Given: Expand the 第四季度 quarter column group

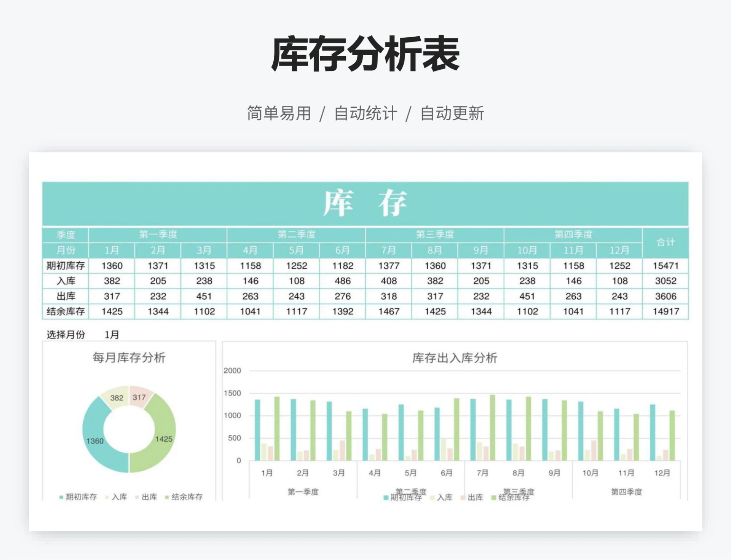Looking at the screenshot, I should tap(574, 235).
